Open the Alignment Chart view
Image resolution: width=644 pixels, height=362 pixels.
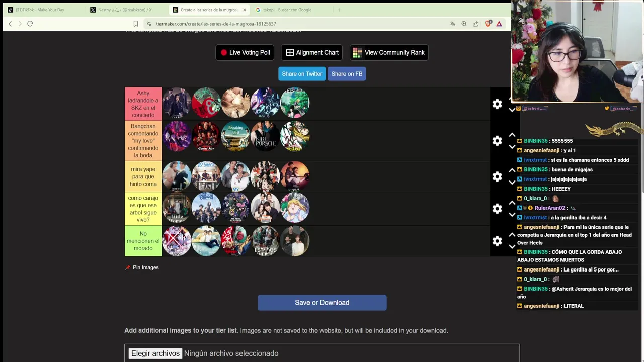(312, 52)
